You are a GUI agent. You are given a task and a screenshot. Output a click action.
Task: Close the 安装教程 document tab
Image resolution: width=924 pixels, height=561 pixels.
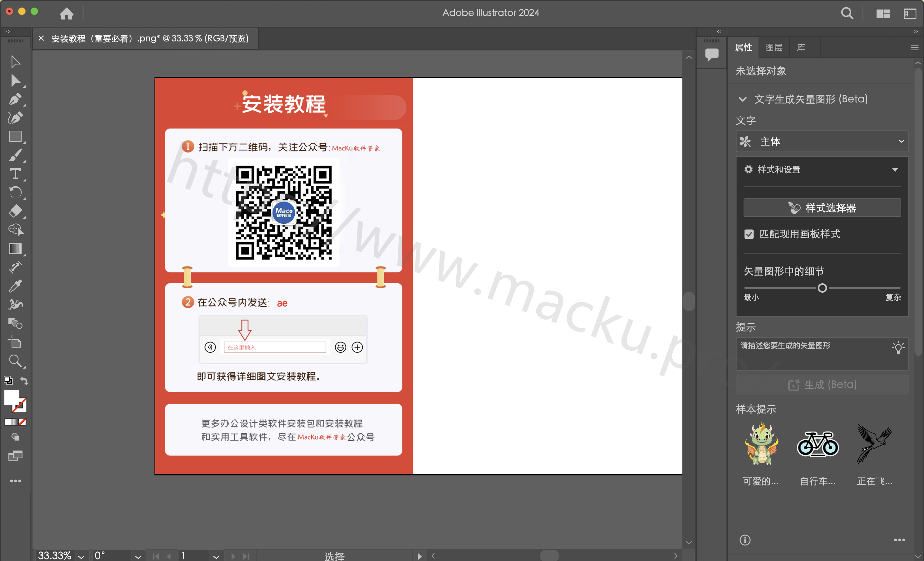[41, 38]
